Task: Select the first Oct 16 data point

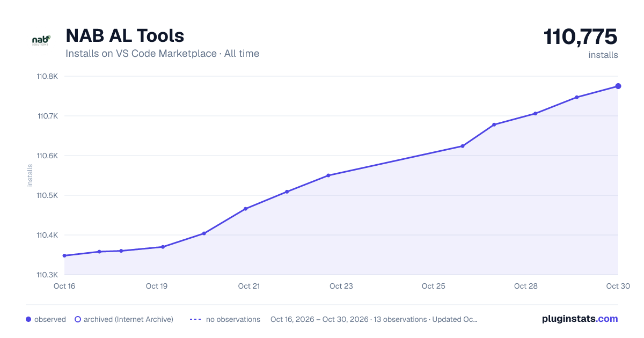Action: click(x=64, y=255)
